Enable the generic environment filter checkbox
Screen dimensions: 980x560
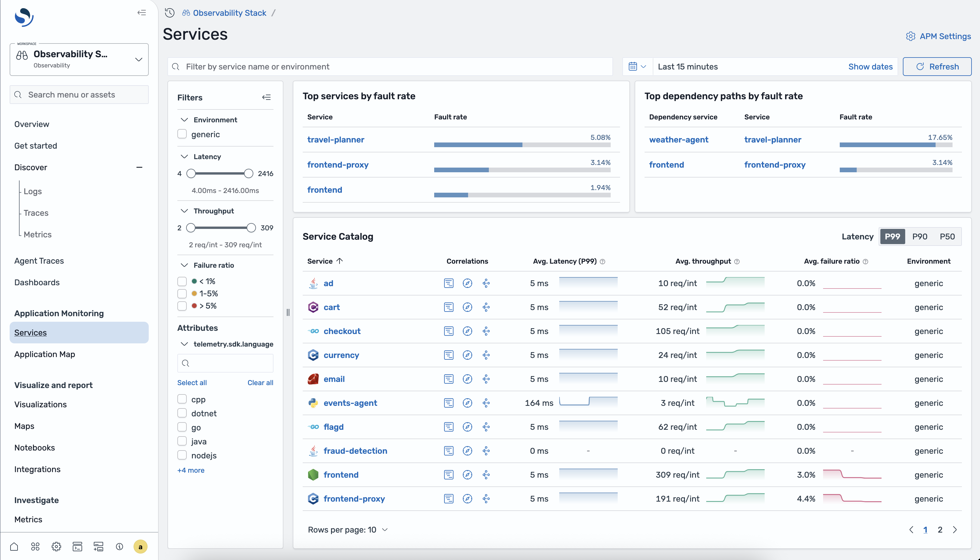[x=182, y=134]
